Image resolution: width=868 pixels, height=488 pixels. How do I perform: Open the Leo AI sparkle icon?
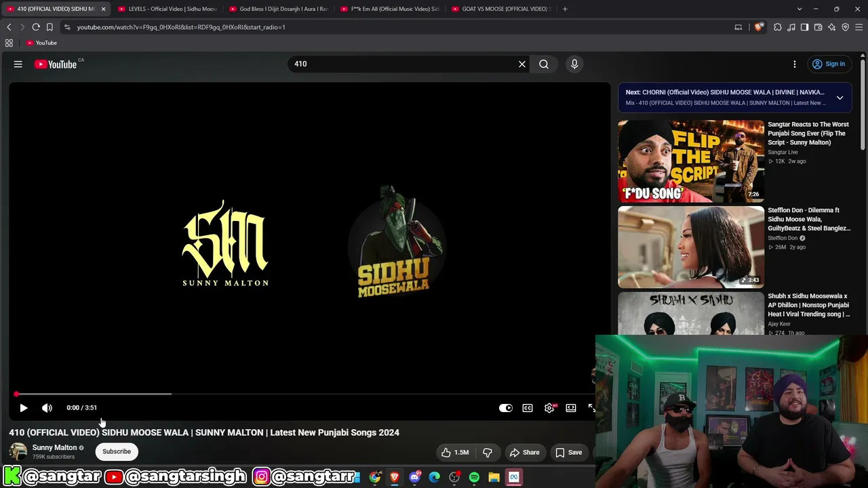[x=832, y=27]
